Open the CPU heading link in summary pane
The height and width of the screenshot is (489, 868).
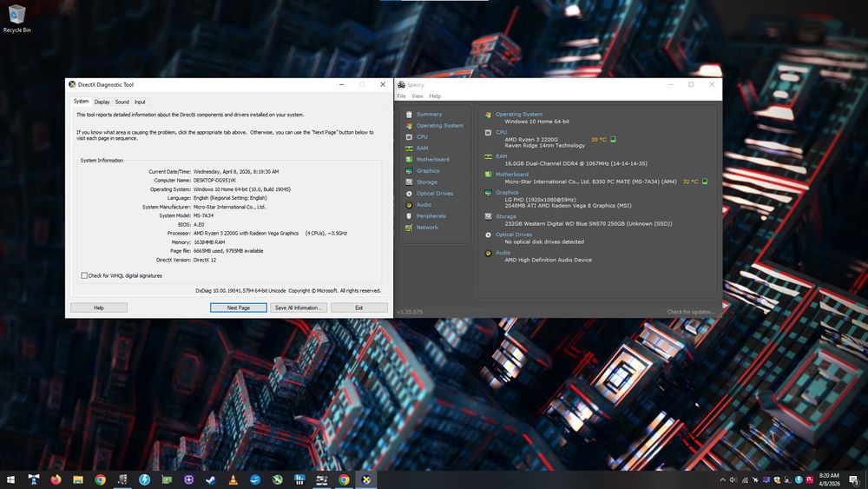click(501, 132)
